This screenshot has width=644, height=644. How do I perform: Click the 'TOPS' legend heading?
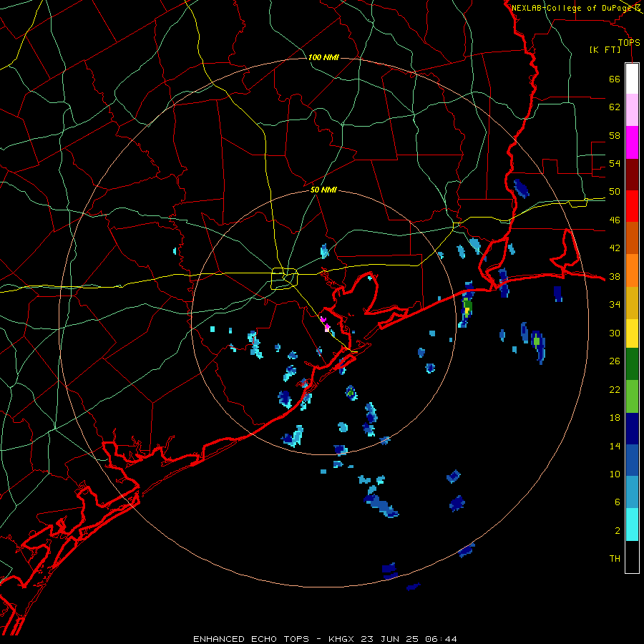click(x=629, y=43)
